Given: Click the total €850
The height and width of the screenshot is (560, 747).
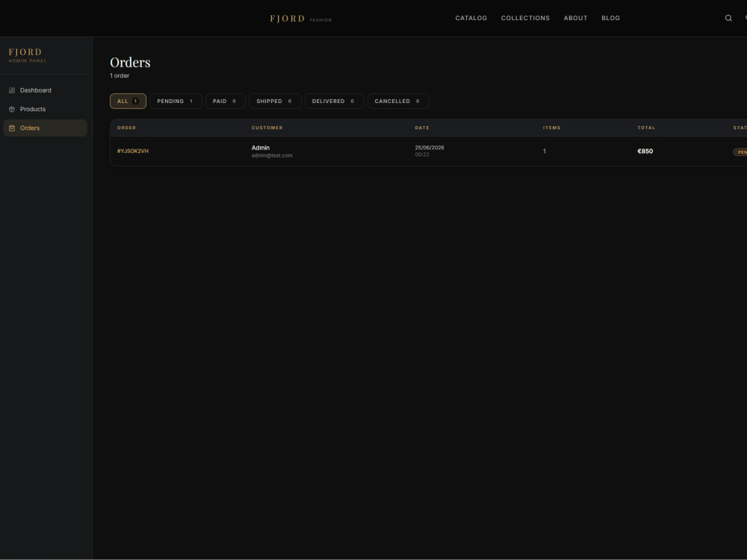Looking at the screenshot, I should 645,151.
